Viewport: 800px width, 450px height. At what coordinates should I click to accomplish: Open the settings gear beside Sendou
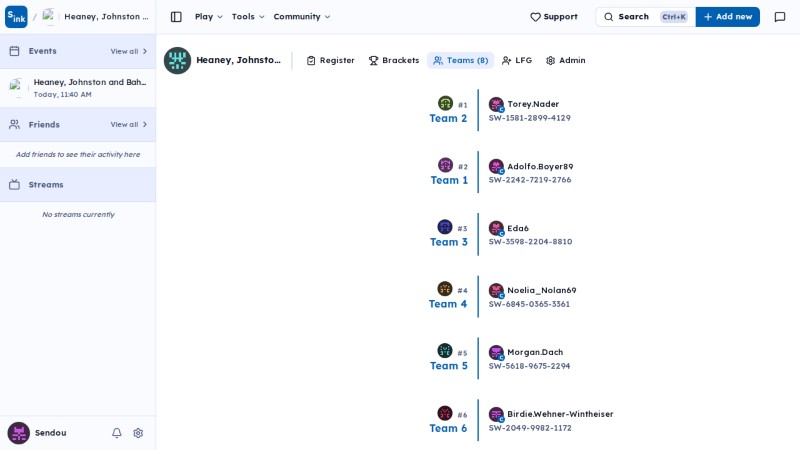138,433
